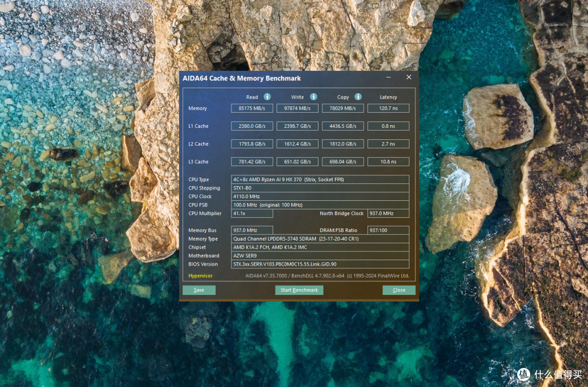Image resolution: width=588 pixels, height=387 pixels.
Task: Click the L2 Cache Write 1612.4 GB/s cell
Action: (x=297, y=144)
